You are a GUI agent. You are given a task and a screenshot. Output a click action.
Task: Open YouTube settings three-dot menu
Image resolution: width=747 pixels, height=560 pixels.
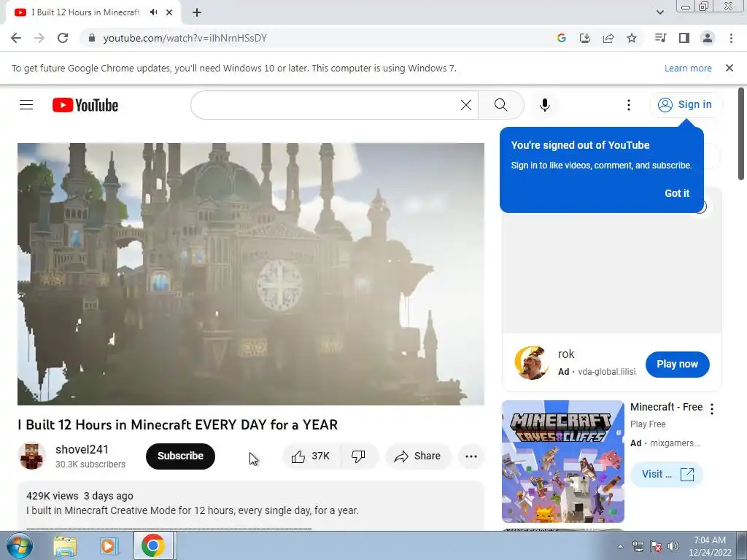629,105
